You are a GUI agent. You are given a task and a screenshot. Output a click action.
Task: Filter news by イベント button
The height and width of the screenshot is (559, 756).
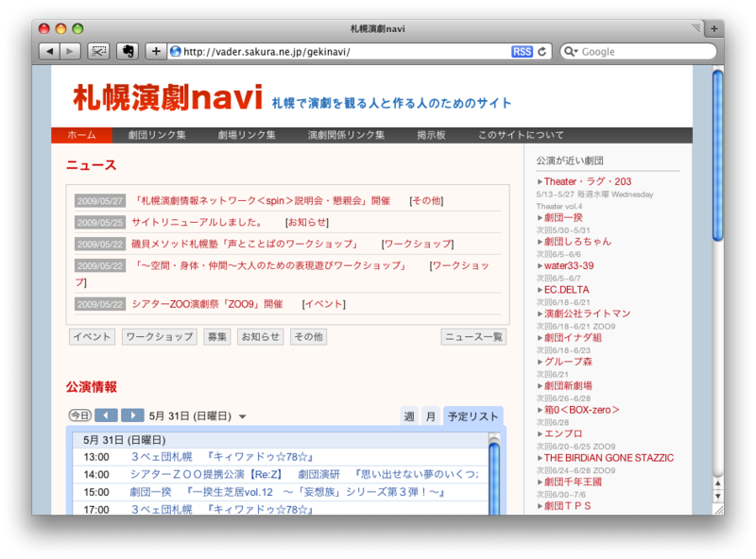[92, 337]
